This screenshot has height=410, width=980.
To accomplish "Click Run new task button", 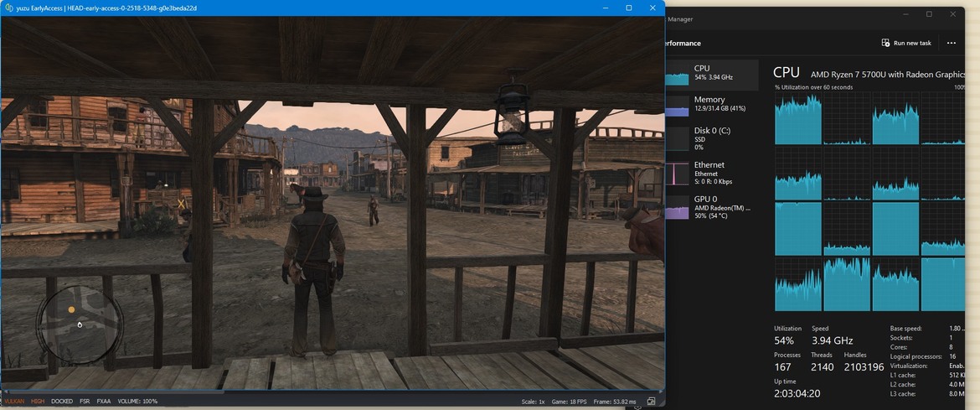I will pyautogui.click(x=906, y=44).
